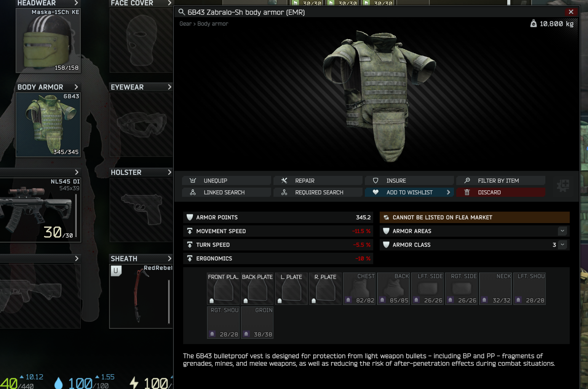This screenshot has height=389, width=588.
Task: Expand the chevron above the NL545 weapon
Action: tap(77, 172)
